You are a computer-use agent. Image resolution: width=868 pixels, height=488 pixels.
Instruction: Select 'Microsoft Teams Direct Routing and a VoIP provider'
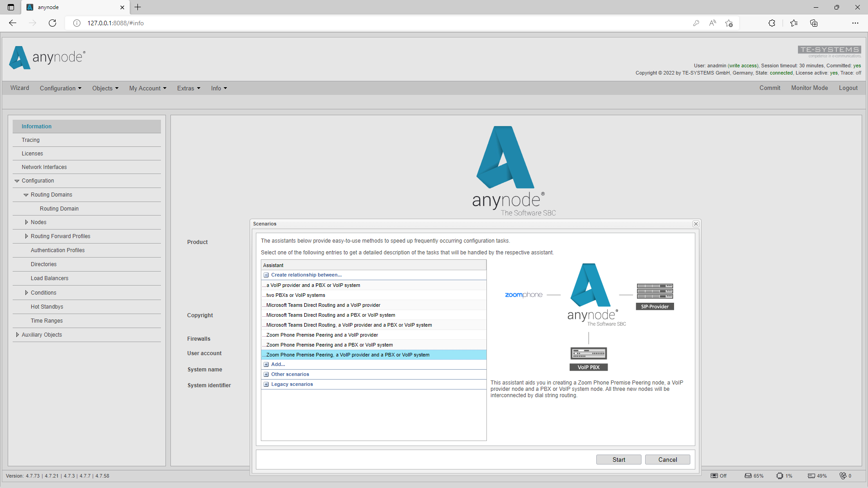[374, 305]
